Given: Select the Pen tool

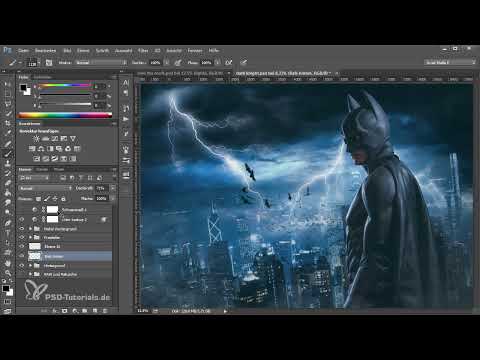Looking at the screenshot, I should pos(8,223).
